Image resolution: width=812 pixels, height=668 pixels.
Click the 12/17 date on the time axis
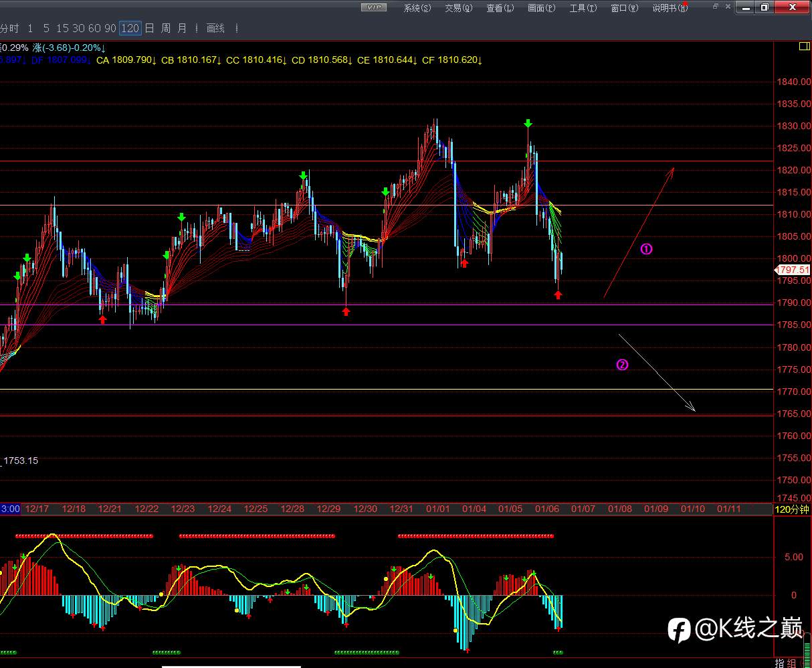pos(37,509)
